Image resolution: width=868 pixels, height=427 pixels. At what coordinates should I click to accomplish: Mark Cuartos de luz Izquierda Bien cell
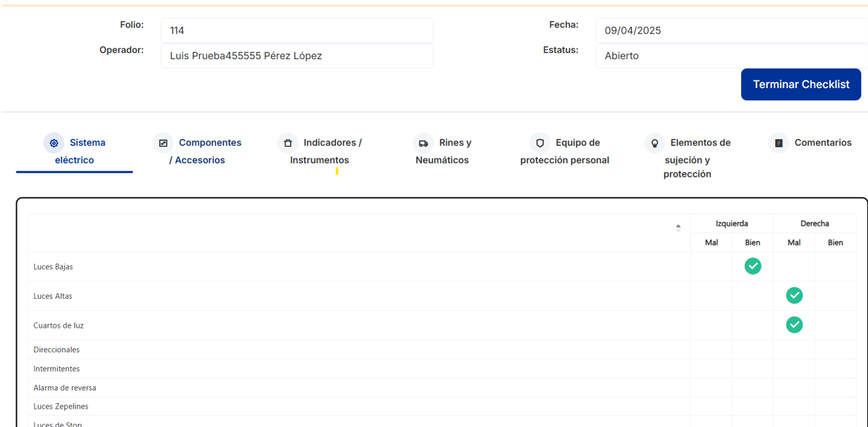[752, 326]
